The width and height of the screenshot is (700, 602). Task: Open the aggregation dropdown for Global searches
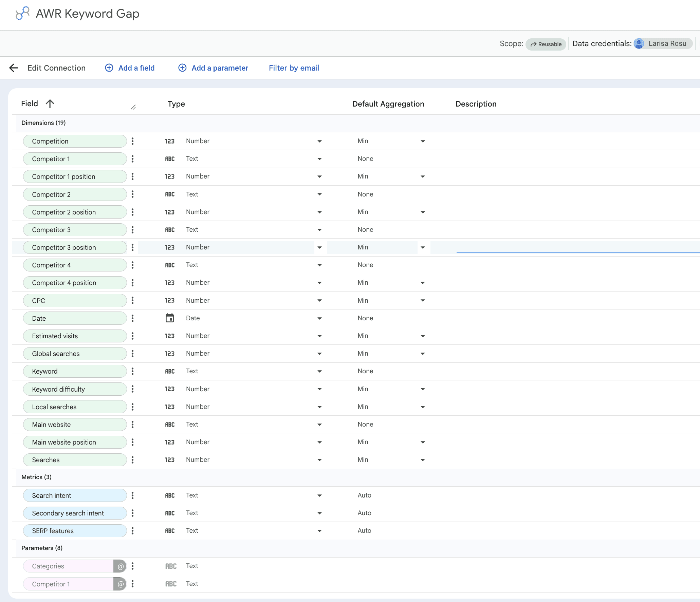click(x=423, y=354)
